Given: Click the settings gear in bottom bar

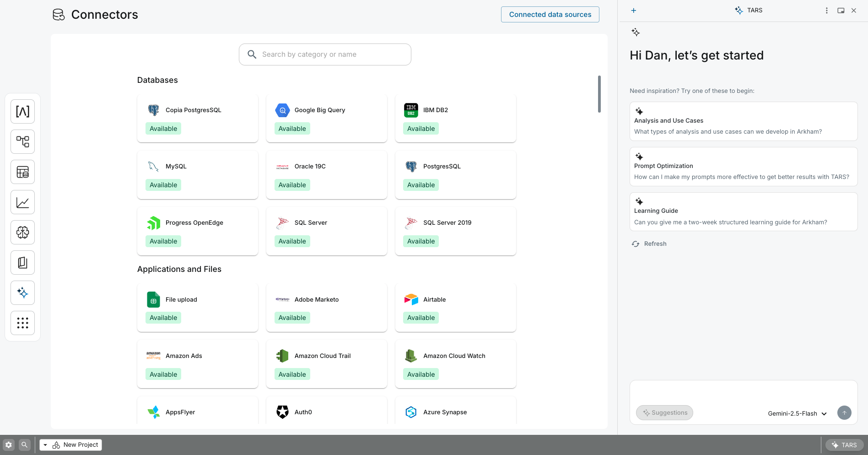Looking at the screenshot, I should (9, 445).
